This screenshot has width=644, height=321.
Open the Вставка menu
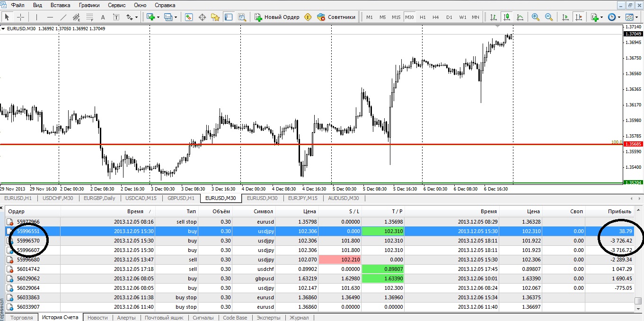point(60,5)
